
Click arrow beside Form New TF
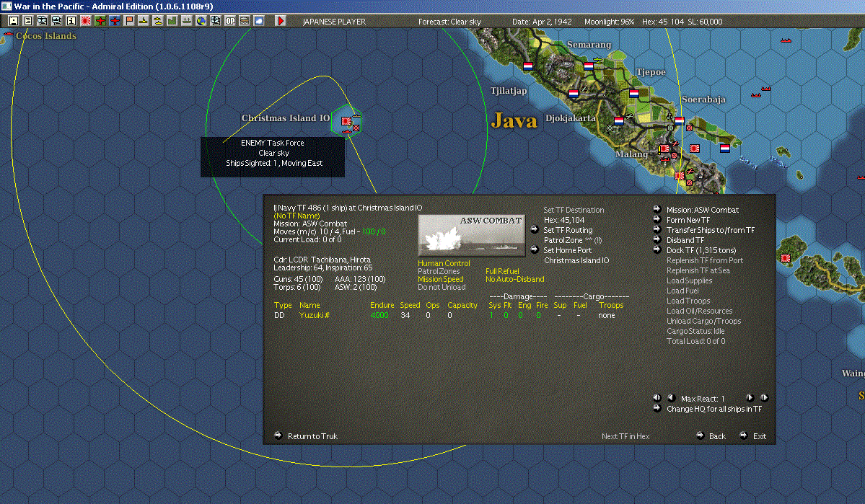[x=657, y=219]
